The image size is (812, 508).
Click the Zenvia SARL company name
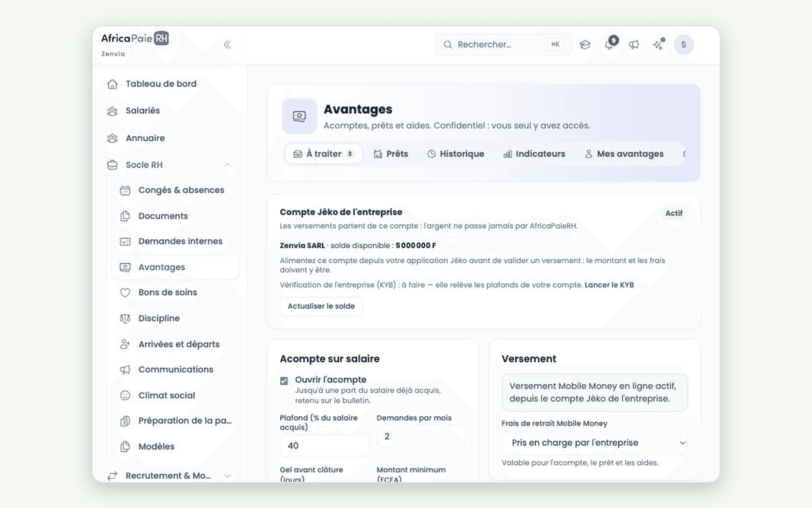302,246
